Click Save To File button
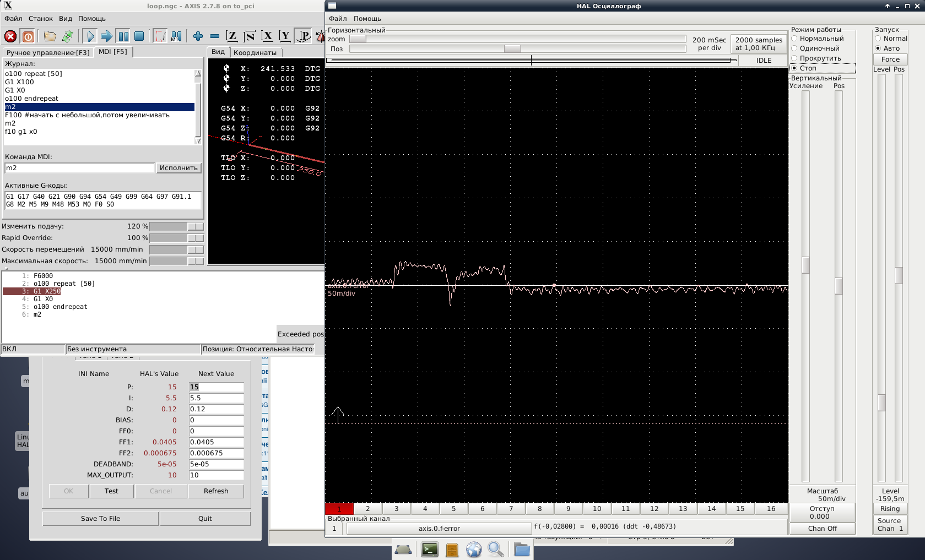Screen dimensions: 925x560 (x=100, y=519)
